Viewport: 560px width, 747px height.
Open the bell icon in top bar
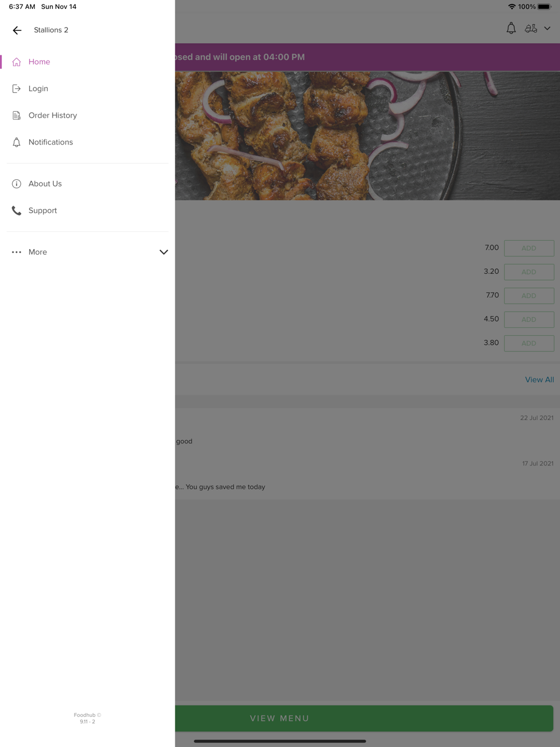click(511, 29)
